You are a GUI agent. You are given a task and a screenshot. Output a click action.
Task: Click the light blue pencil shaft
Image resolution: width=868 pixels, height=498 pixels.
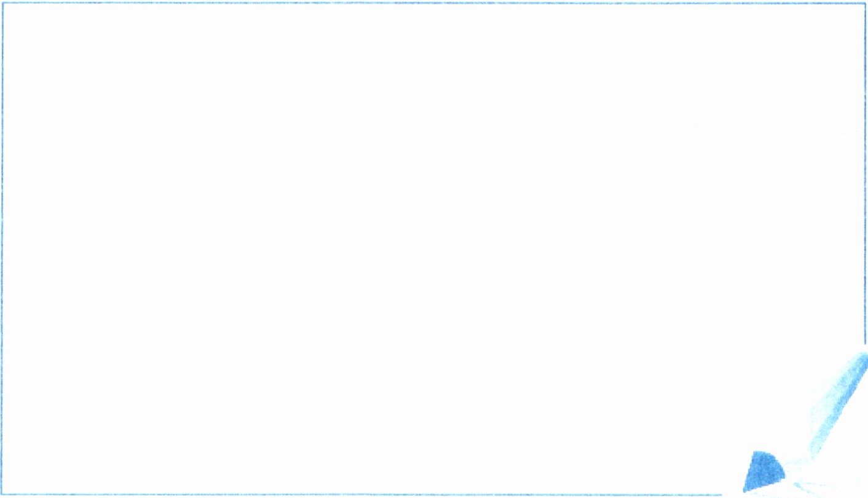[838, 403]
